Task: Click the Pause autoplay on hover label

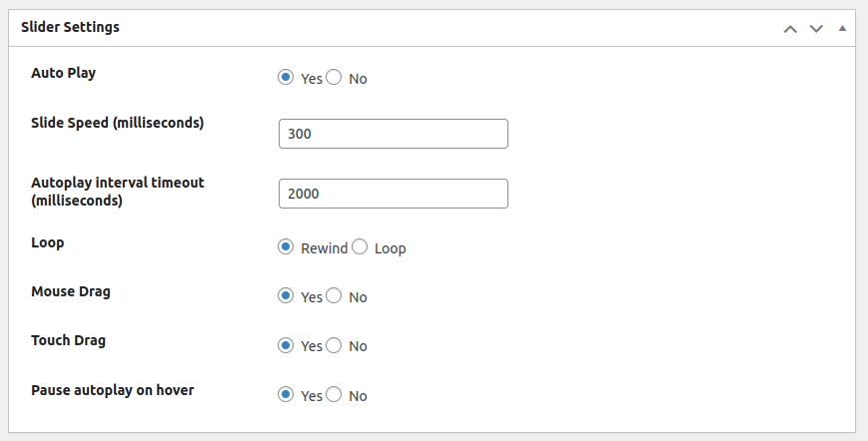Action: coord(113,390)
